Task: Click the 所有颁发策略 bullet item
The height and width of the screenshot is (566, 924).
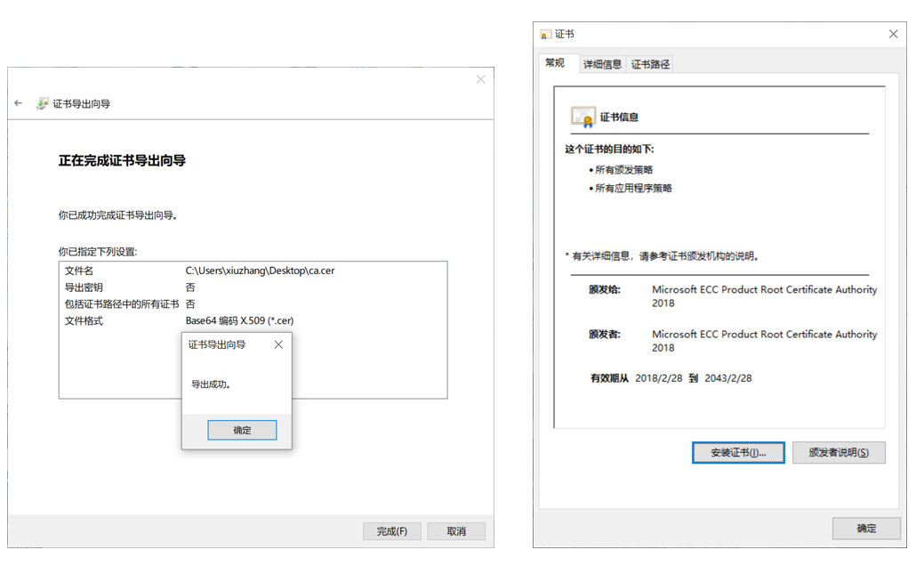Action: pos(623,170)
